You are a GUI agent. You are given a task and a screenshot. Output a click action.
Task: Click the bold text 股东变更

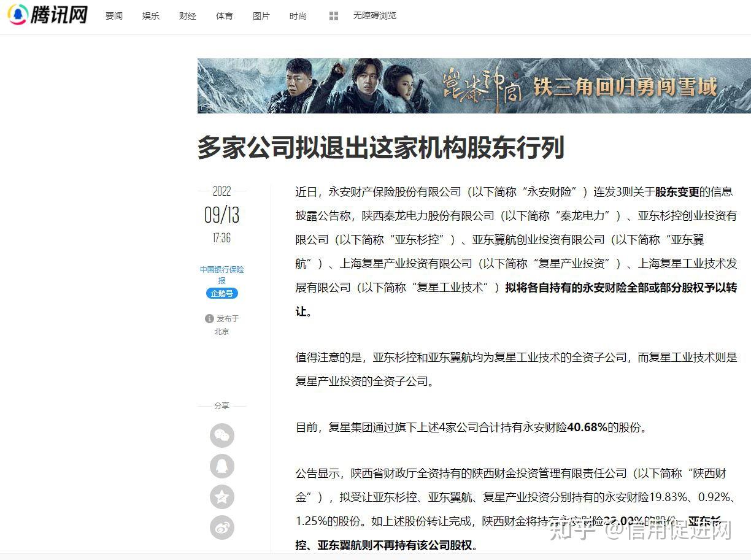pos(677,192)
